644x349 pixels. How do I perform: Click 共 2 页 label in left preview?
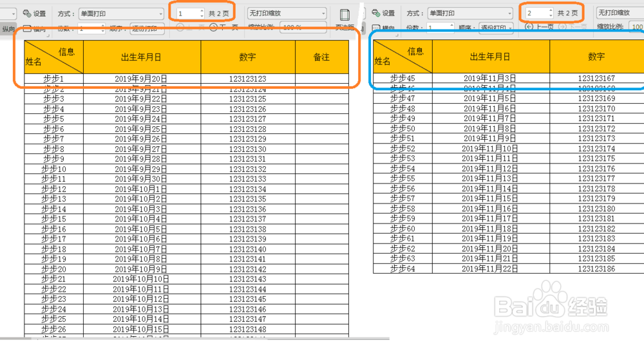pyautogui.click(x=218, y=14)
